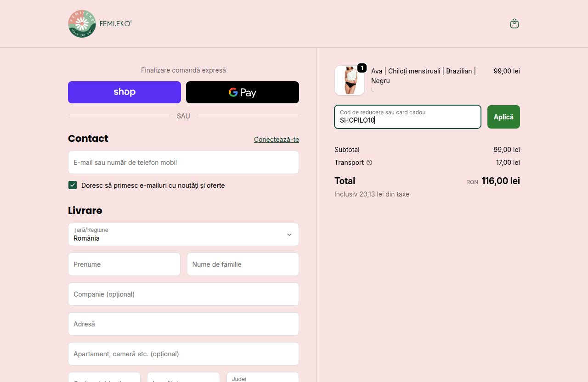This screenshot has width=588, height=382.
Task: Click the product name Ava Chiloți menstruali
Action: tap(424, 76)
